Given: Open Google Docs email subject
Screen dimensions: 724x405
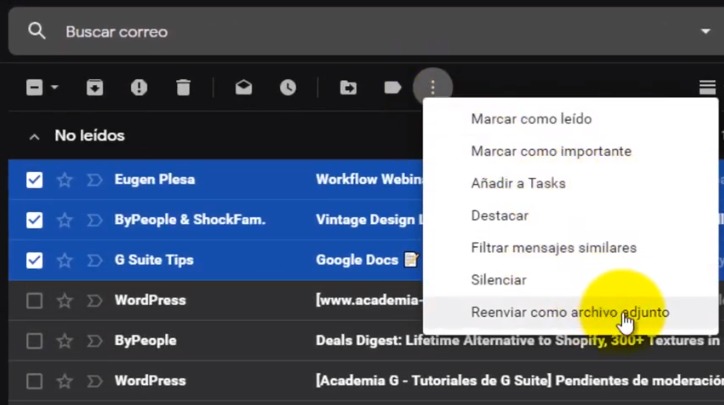Looking at the screenshot, I should (357, 260).
